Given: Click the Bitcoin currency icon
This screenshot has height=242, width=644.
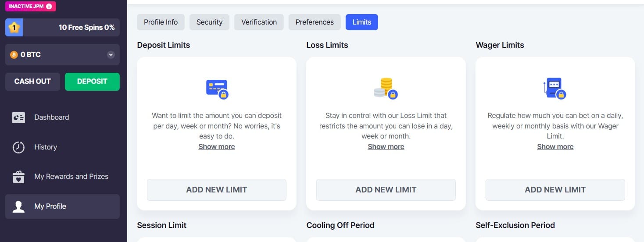Looking at the screenshot, I should (14, 55).
